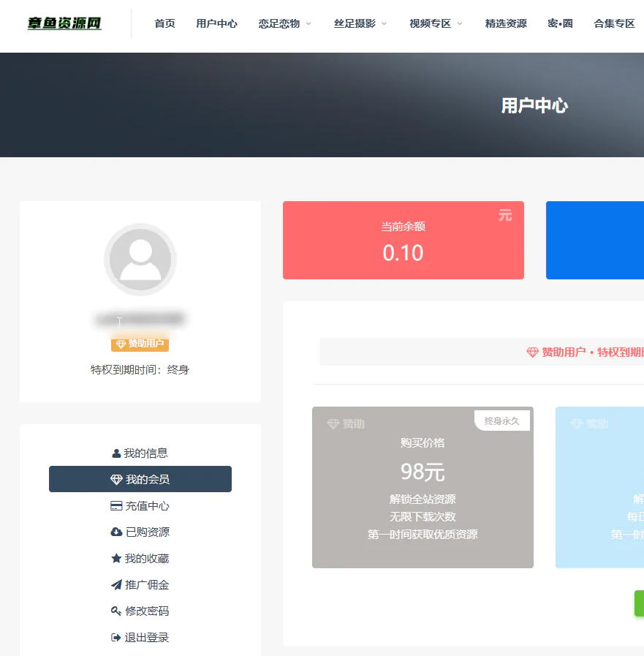
Task: Click the person icon beside 我的信息
Action: click(116, 453)
